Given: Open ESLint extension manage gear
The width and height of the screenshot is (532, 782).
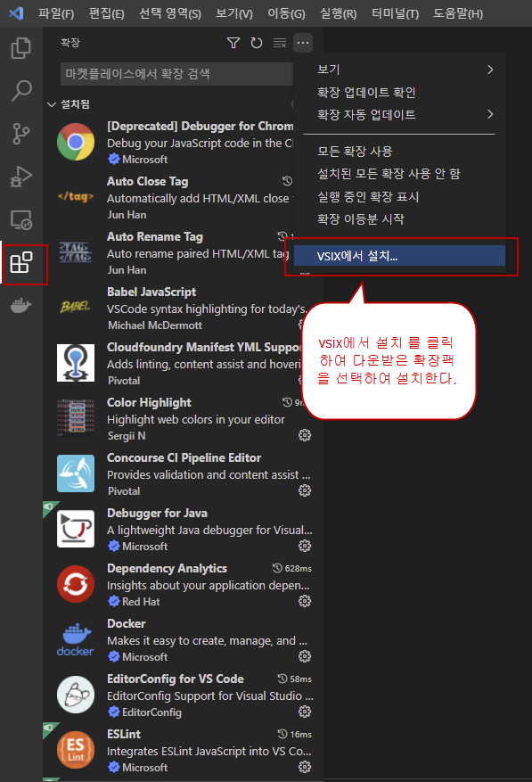Looking at the screenshot, I should point(305,767).
